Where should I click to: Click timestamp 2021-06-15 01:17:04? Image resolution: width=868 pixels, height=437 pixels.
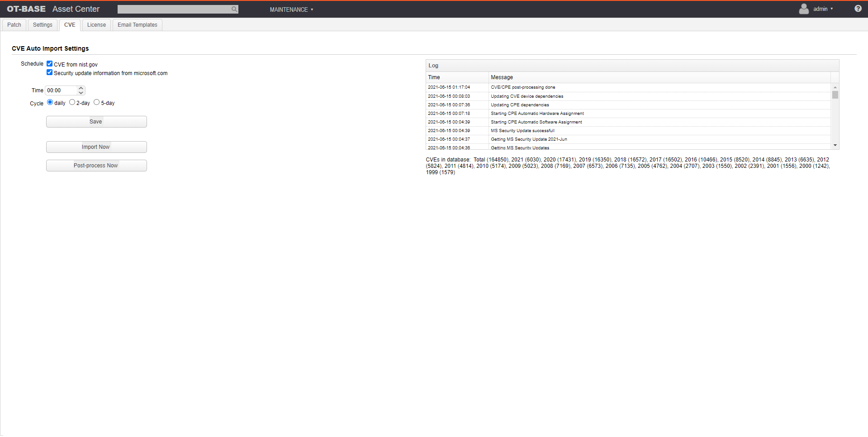(x=449, y=87)
